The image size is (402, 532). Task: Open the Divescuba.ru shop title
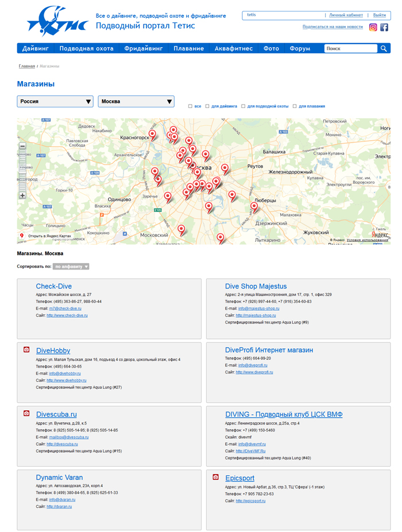[56, 414]
